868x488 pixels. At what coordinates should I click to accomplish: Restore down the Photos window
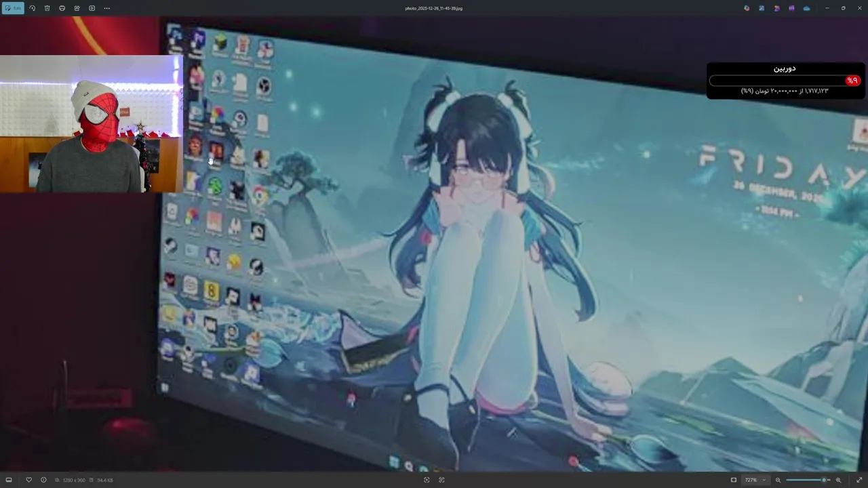click(x=843, y=8)
